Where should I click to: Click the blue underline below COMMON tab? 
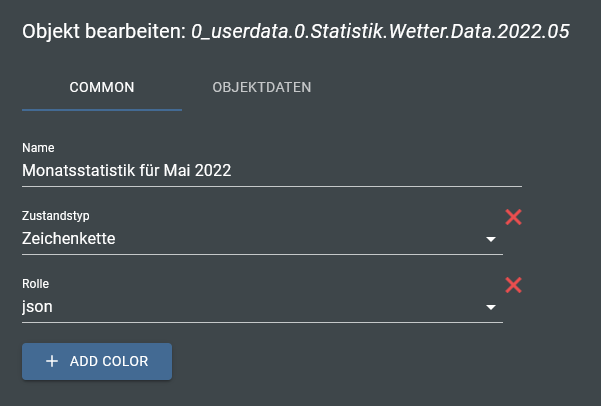[x=102, y=108]
